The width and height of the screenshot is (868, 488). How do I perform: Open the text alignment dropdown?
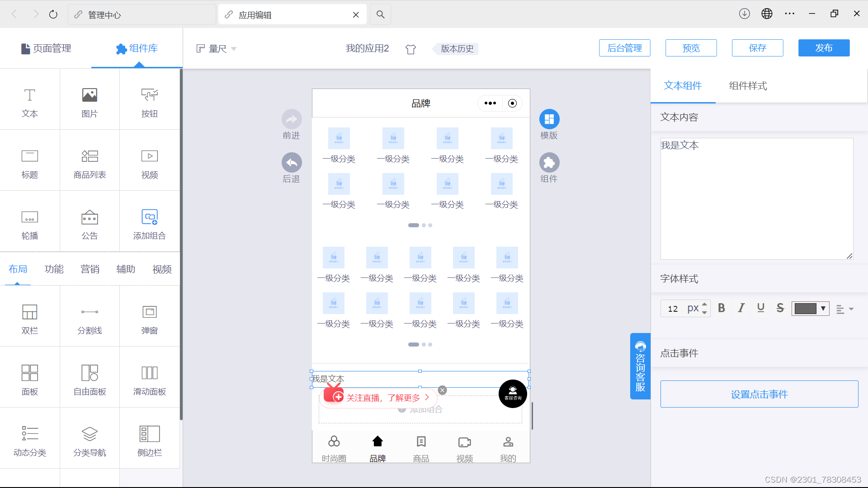(844, 309)
